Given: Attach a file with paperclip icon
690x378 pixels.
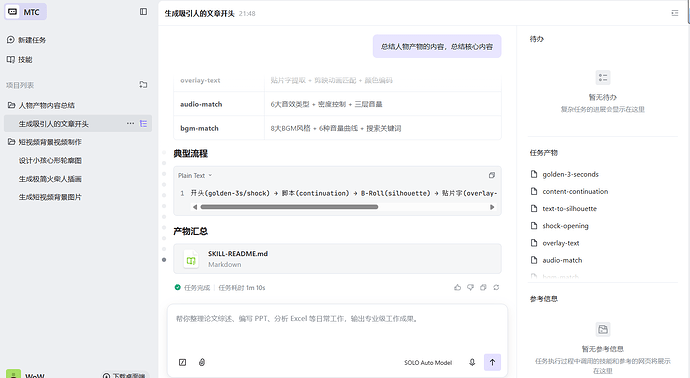Looking at the screenshot, I should click(202, 362).
